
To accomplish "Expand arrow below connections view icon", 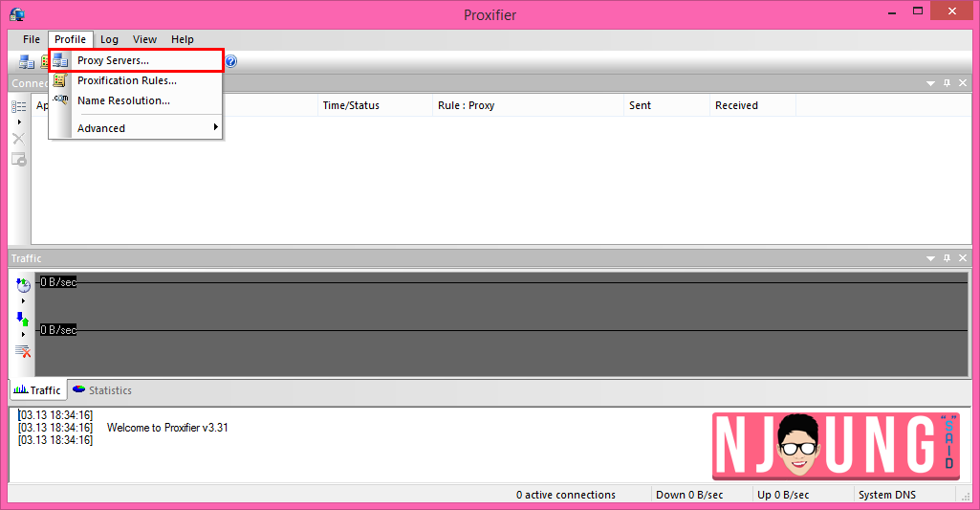I will pos(19,122).
